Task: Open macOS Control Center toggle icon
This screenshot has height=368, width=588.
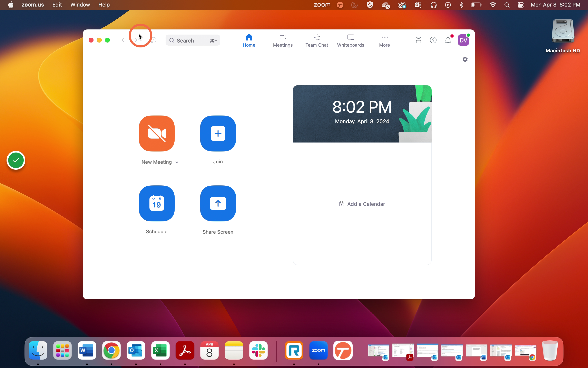Action: pyautogui.click(x=520, y=5)
